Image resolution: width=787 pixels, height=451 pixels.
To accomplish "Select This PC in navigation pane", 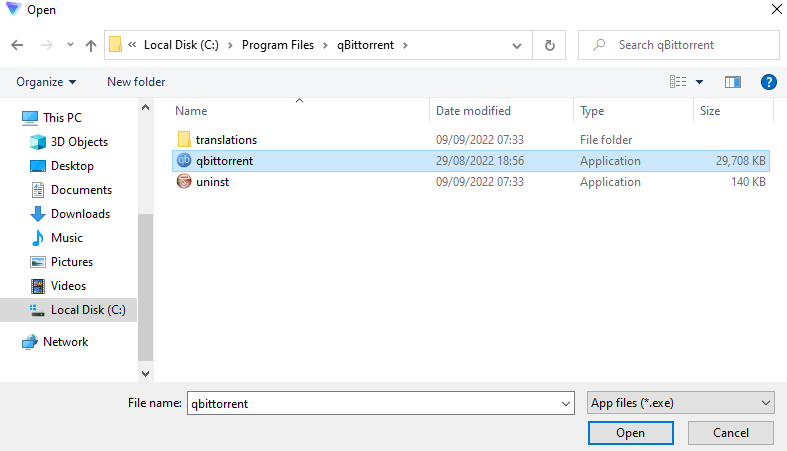I will tap(62, 117).
